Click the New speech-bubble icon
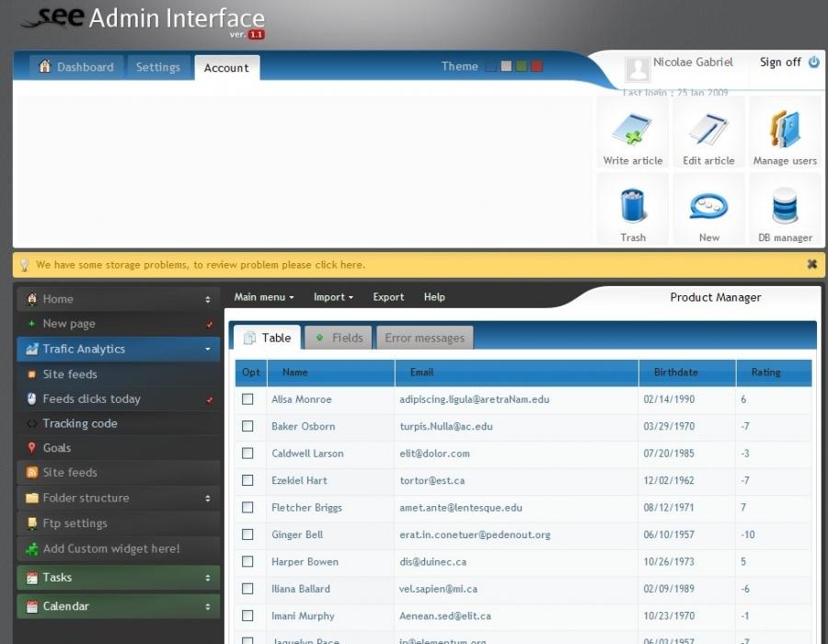828x644 pixels. point(708,206)
